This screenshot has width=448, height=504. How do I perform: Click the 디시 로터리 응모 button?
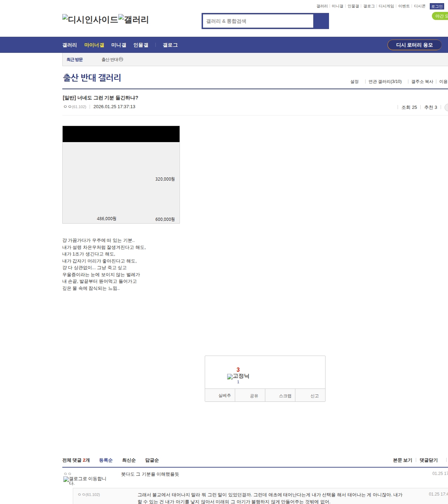[x=414, y=45]
